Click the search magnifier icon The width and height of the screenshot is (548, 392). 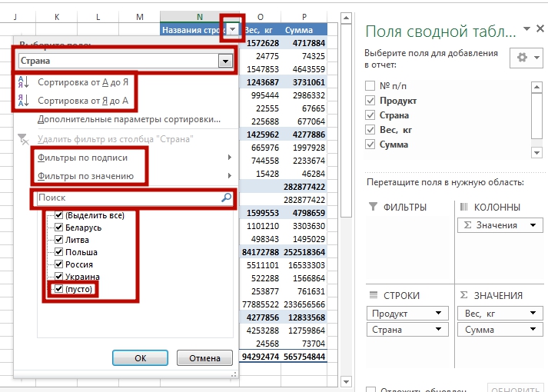pos(226,198)
